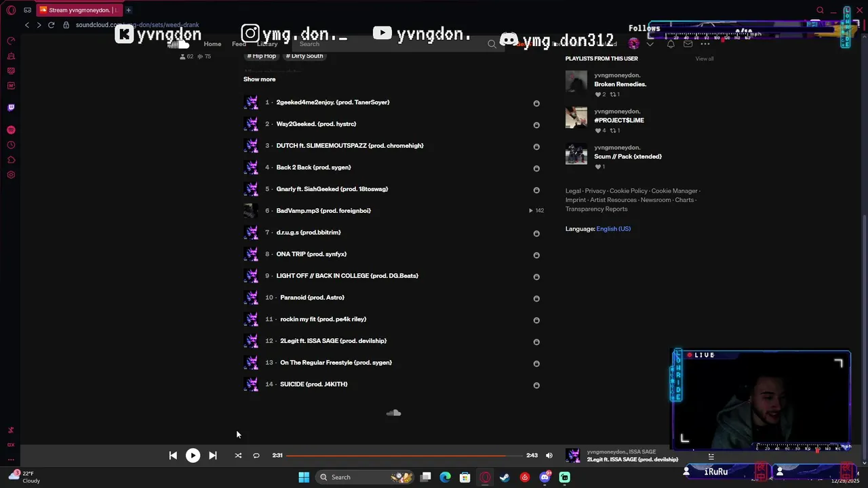The image size is (868, 488).
Task: Open Opera main menu logo
Action: click(11, 10)
